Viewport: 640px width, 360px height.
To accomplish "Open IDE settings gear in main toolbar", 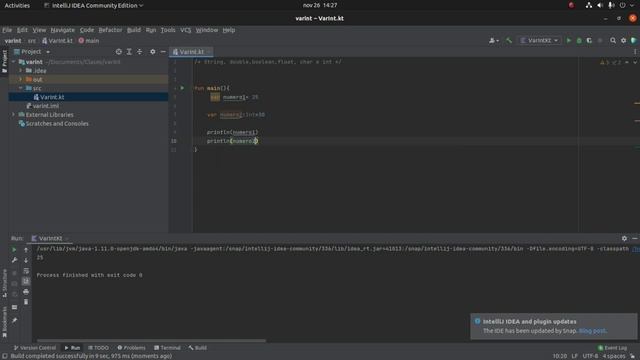I will [x=623, y=40].
